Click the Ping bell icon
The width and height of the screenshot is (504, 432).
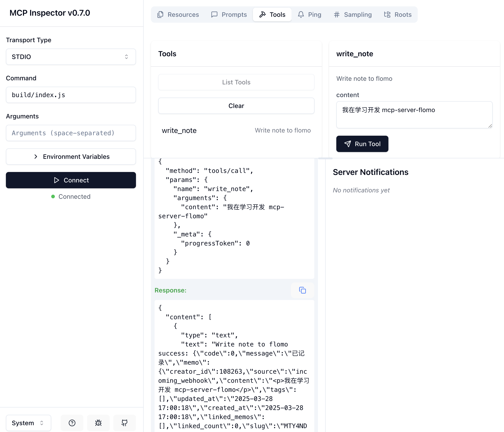pos(301,15)
